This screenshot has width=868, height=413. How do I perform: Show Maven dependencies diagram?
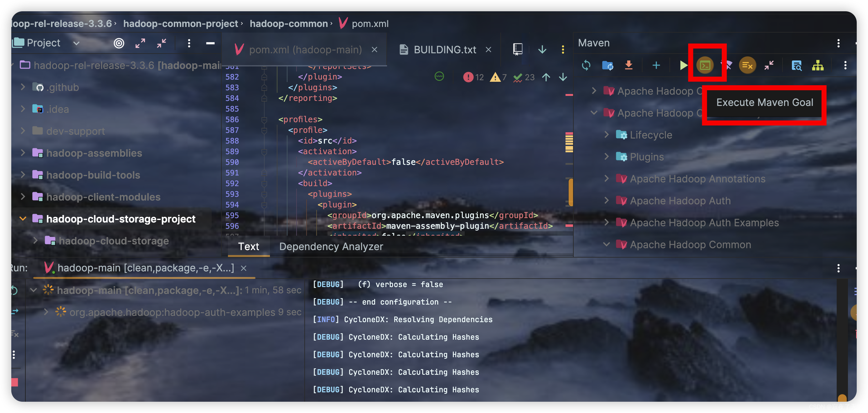(818, 65)
